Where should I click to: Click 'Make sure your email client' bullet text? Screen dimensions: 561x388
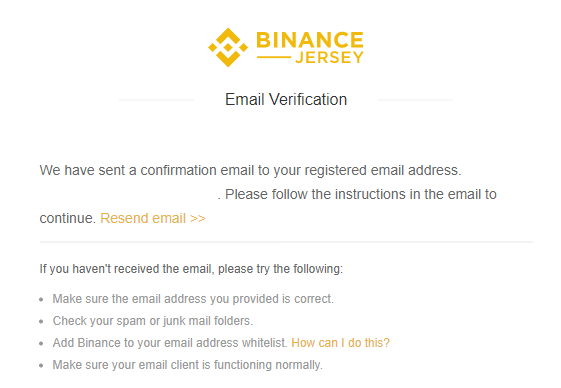click(x=187, y=365)
